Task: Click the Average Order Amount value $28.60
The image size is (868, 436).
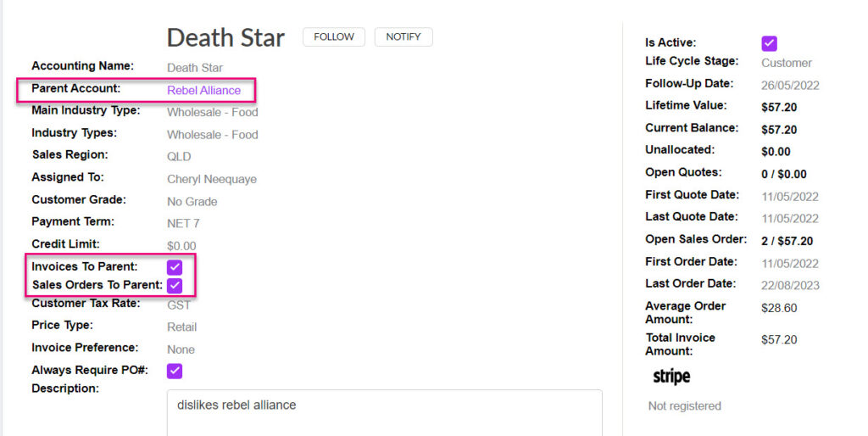Action: tap(779, 308)
